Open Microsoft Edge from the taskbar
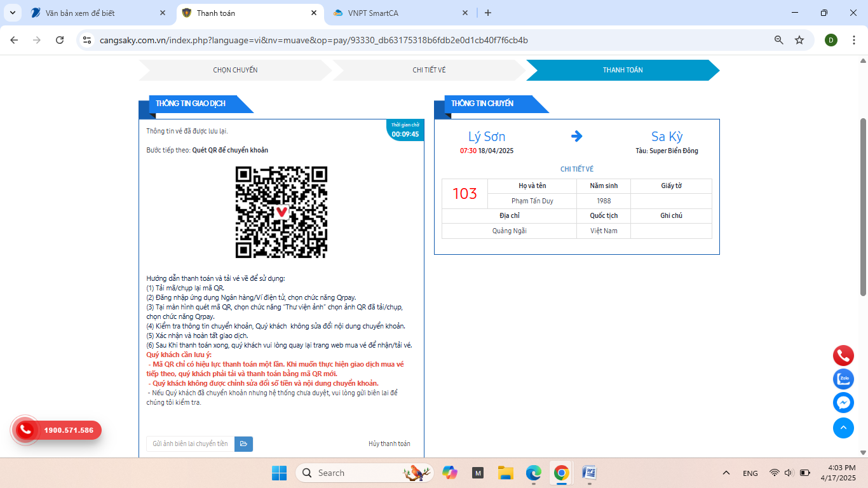 (x=533, y=473)
